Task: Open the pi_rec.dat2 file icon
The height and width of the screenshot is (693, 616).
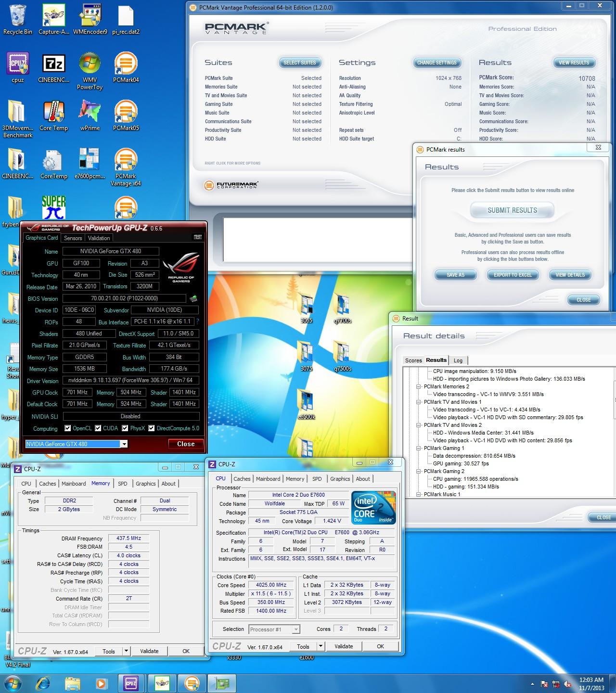Action: tap(126, 20)
